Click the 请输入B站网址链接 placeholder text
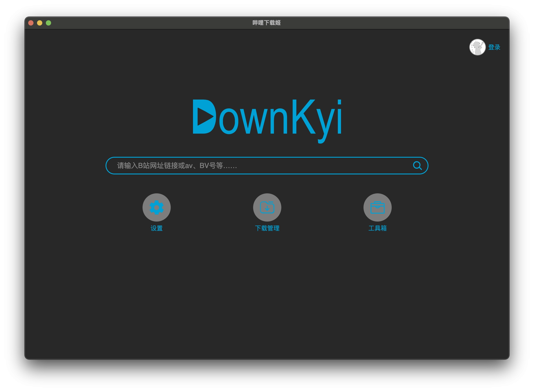The image size is (534, 392). pyautogui.click(x=177, y=166)
